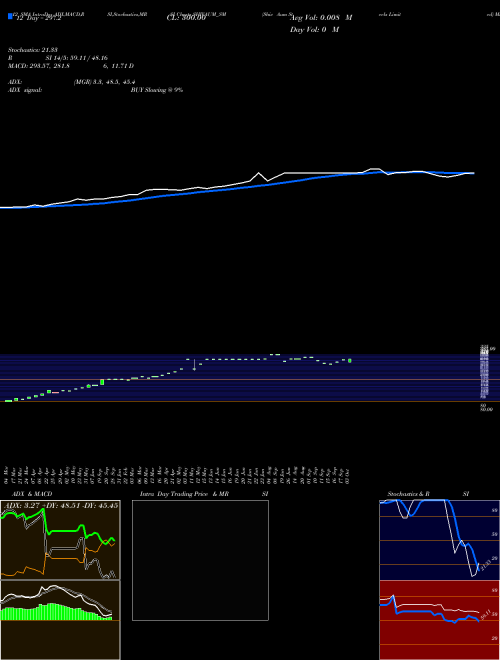Click the 'ADX: 3.27 +DY: 48.51 -DY: 45.45' header

click(60, 505)
